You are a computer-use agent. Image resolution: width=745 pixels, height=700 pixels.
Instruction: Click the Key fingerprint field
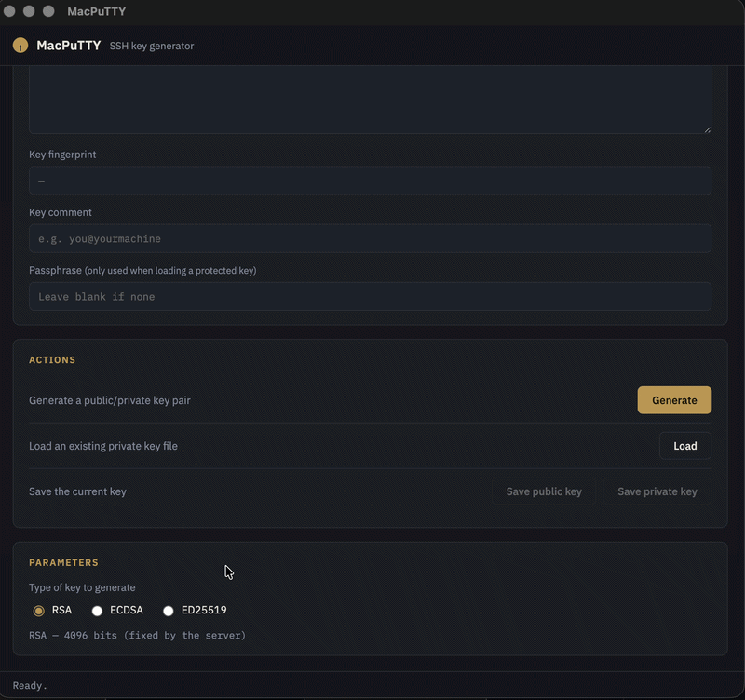(370, 181)
